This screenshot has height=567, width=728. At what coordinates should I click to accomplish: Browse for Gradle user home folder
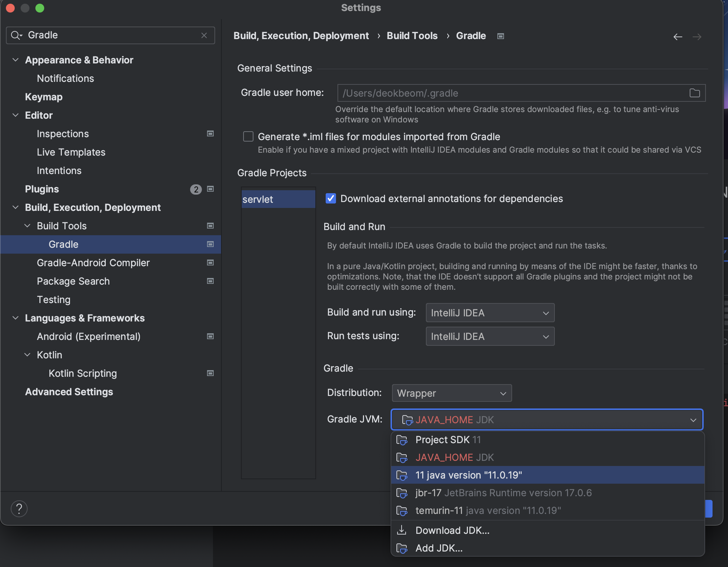pyautogui.click(x=694, y=93)
